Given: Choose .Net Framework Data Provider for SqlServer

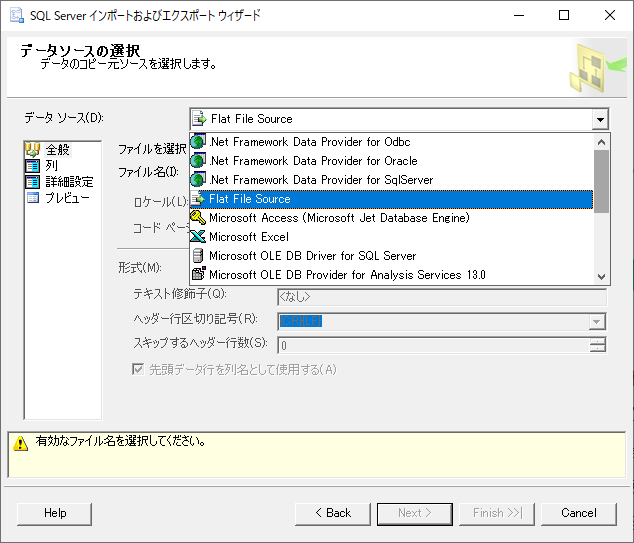Looking at the screenshot, I should click(320, 180).
